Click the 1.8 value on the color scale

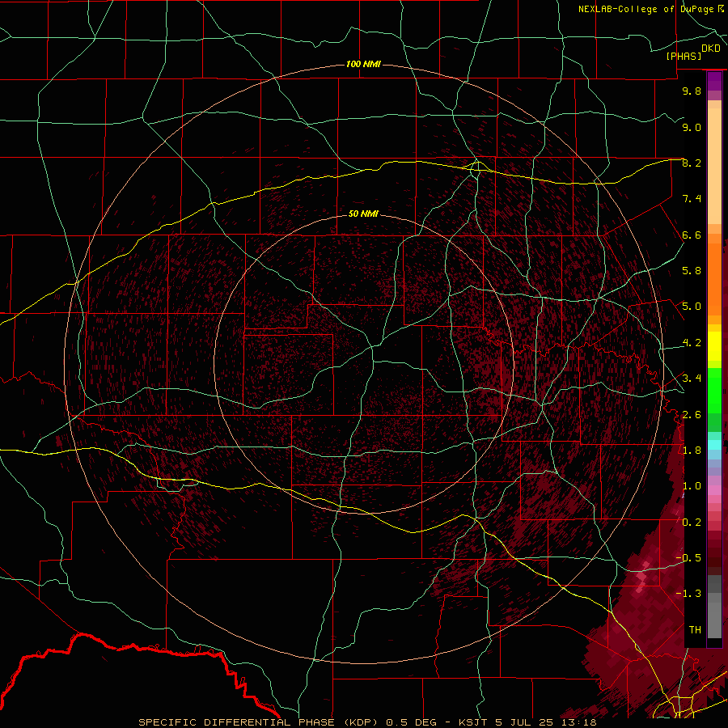[x=692, y=451]
